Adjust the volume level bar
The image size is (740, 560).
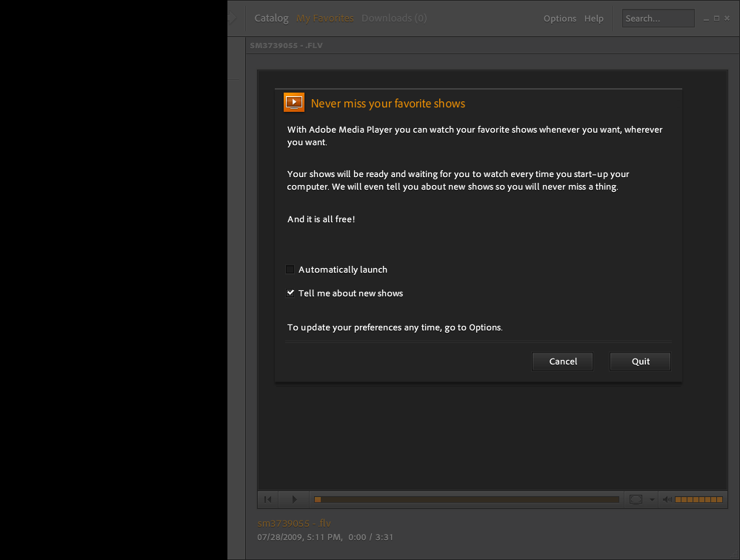click(698, 499)
